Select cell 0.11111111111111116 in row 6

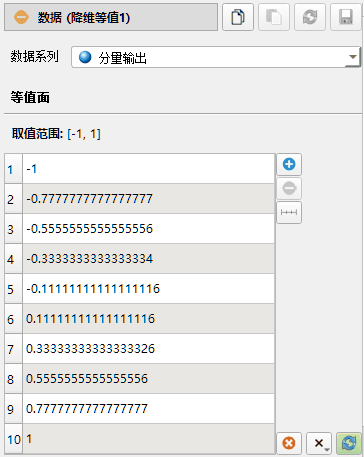coord(149,319)
